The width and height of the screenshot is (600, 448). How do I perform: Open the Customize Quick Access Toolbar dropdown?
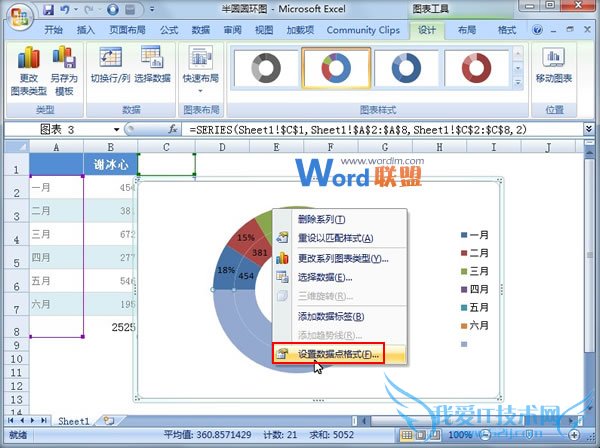[152, 9]
